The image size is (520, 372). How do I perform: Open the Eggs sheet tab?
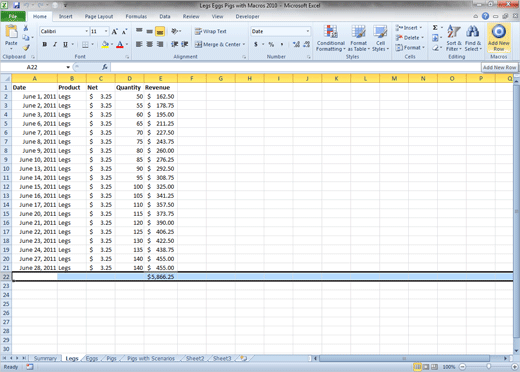pyautogui.click(x=92, y=358)
